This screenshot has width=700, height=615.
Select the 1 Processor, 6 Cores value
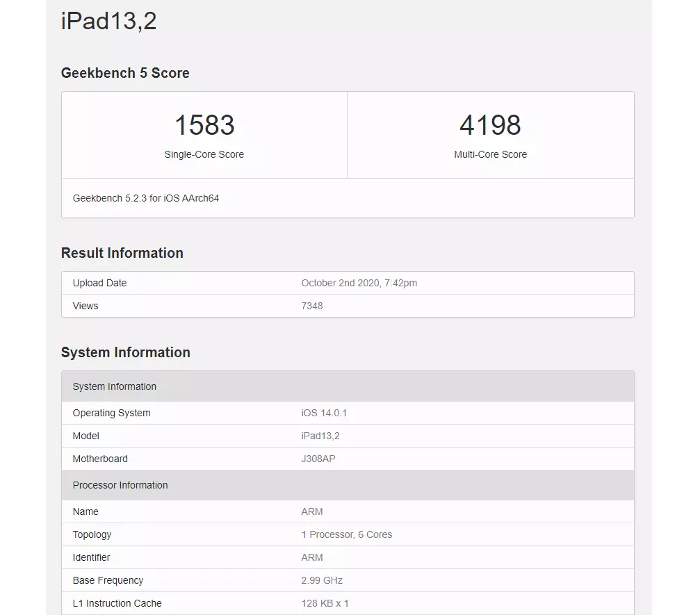(346, 534)
